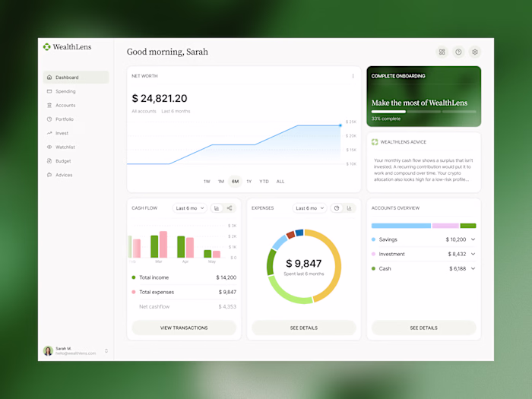
Task: Expand the Savings account row
Action: coord(473,239)
